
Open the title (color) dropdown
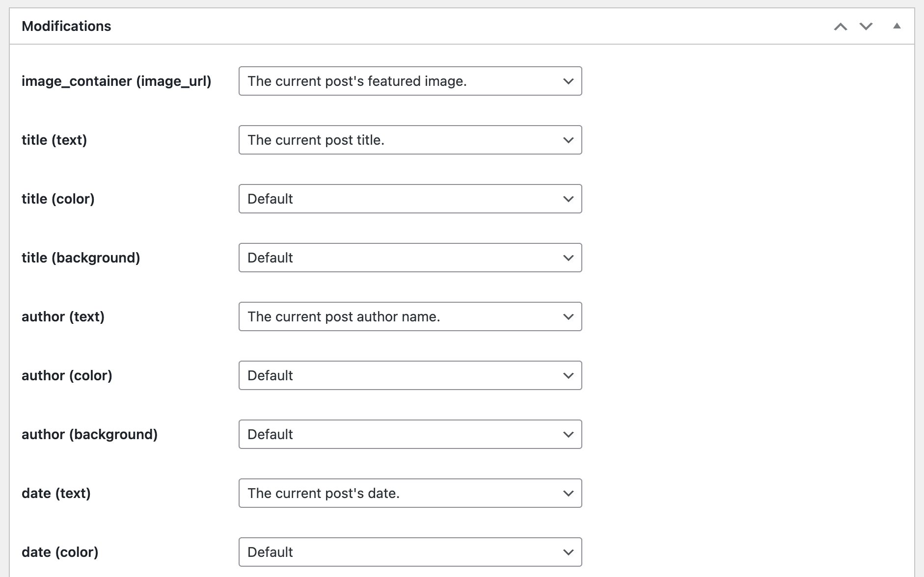[410, 199]
